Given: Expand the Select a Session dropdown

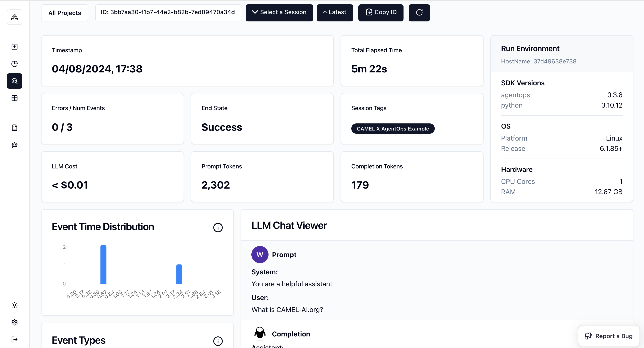Looking at the screenshot, I should pyautogui.click(x=279, y=12).
